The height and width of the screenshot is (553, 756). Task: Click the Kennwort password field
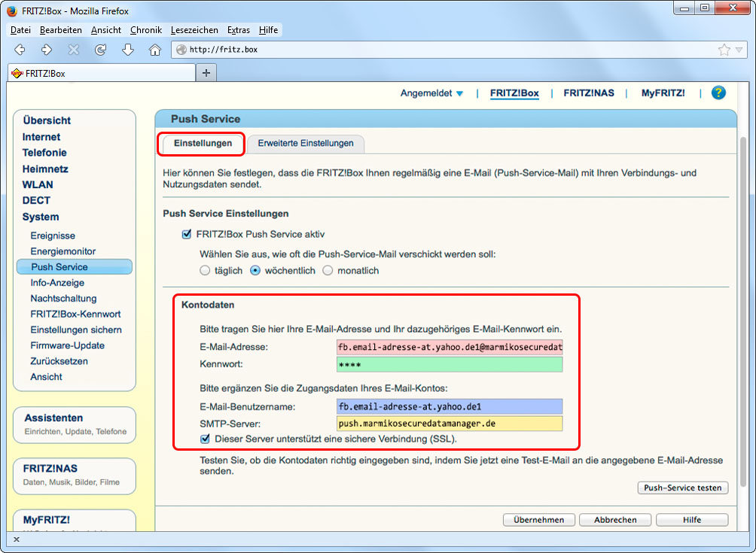pos(450,365)
